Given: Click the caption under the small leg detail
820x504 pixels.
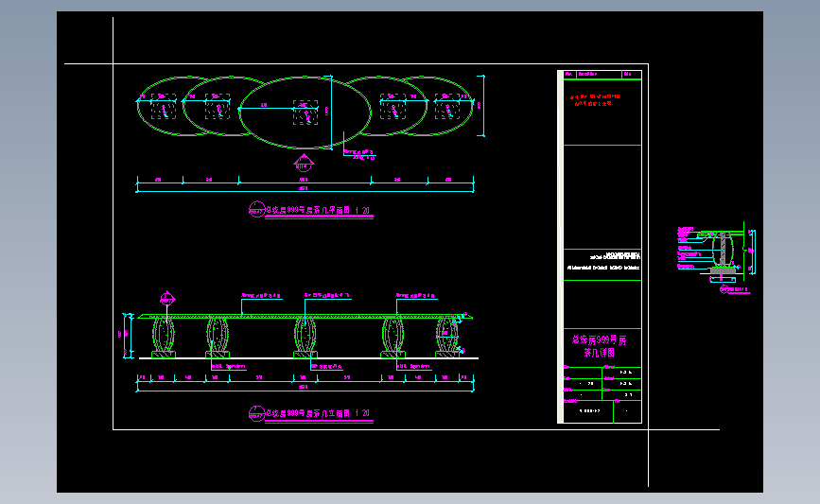Looking at the screenshot, I should point(734,289).
